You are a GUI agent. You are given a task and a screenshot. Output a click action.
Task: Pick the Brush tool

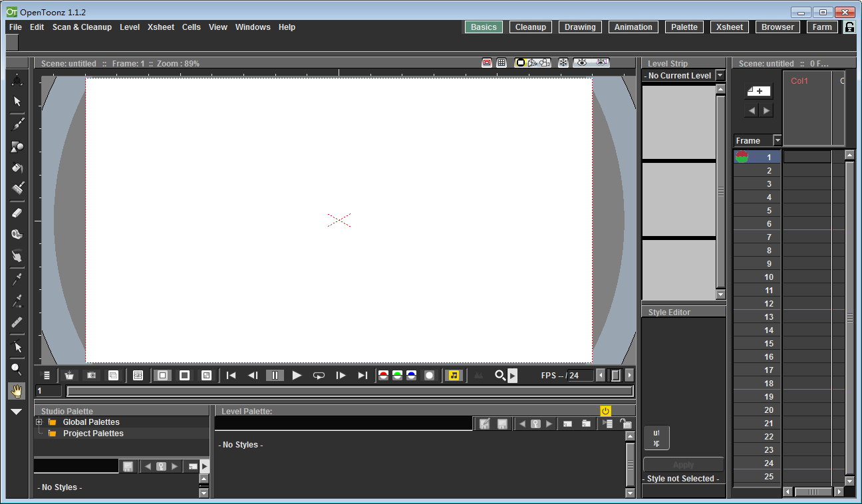click(17, 124)
